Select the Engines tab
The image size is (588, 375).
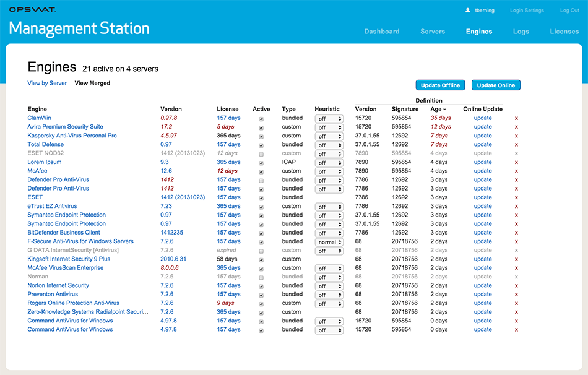click(x=479, y=32)
